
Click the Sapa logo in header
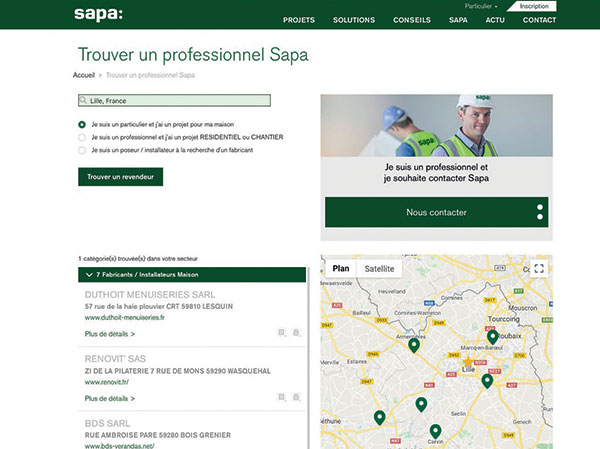pos(98,14)
